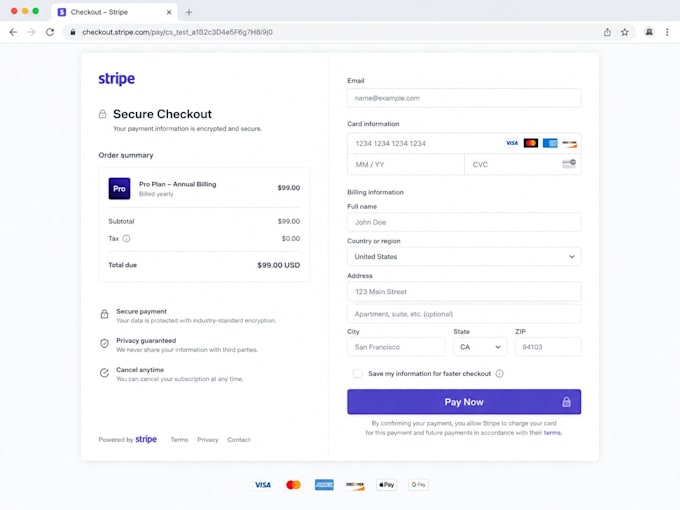This screenshot has width=680, height=510.
Task: Click the $99.00 USD total due amount
Action: point(278,265)
